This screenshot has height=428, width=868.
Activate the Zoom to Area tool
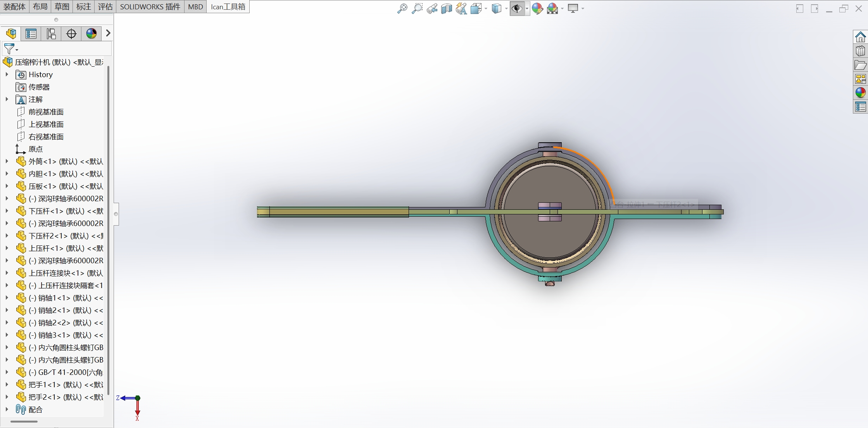pyautogui.click(x=417, y=8)
